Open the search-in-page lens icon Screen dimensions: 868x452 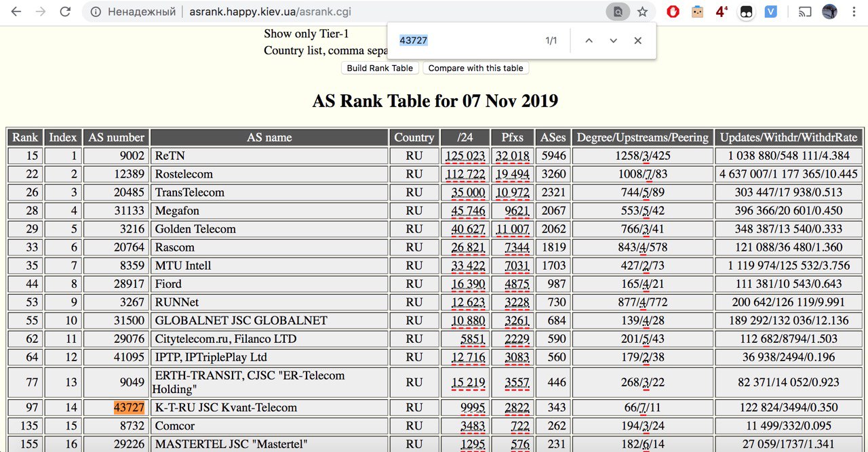[x=618, y=12]
